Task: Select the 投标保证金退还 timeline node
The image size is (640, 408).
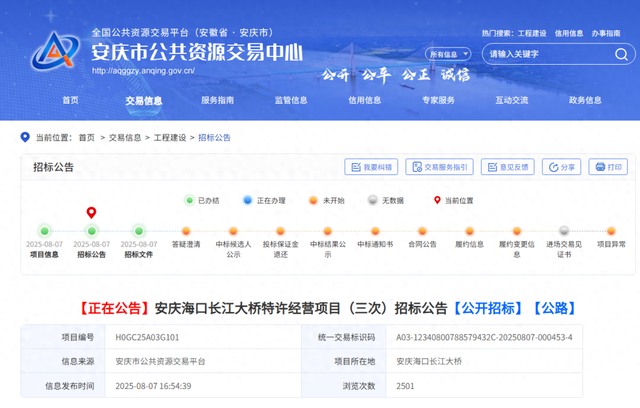Action: [x=280, y=231]
